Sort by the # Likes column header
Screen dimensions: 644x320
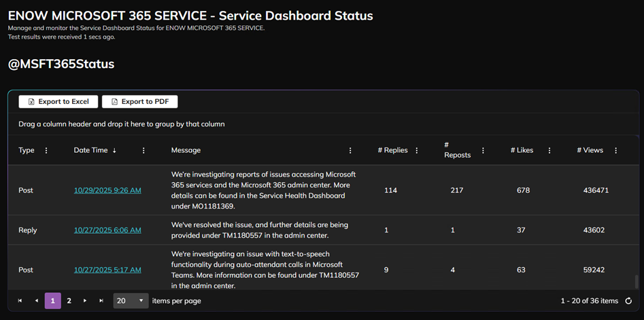[522, 150]
